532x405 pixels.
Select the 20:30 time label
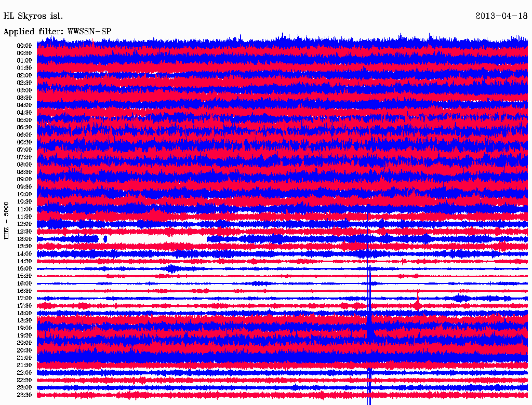24,350
